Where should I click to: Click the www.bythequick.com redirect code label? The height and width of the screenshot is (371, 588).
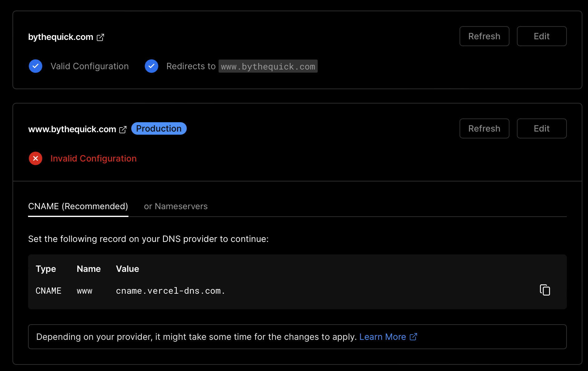268,66
